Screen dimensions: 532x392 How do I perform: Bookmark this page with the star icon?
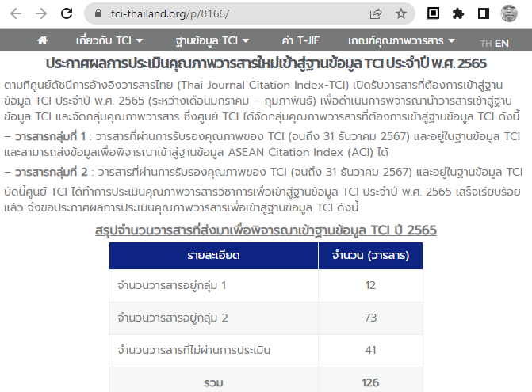click(x=401, y=13)
